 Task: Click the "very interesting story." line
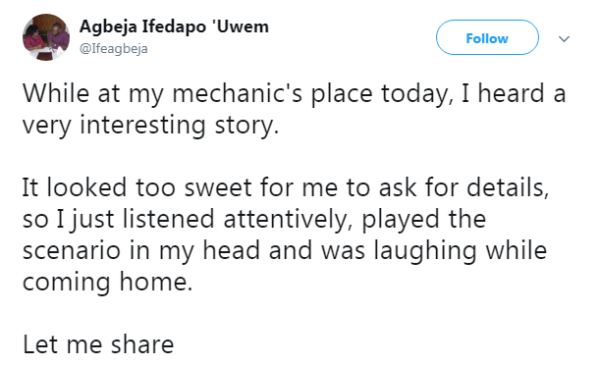150,126
